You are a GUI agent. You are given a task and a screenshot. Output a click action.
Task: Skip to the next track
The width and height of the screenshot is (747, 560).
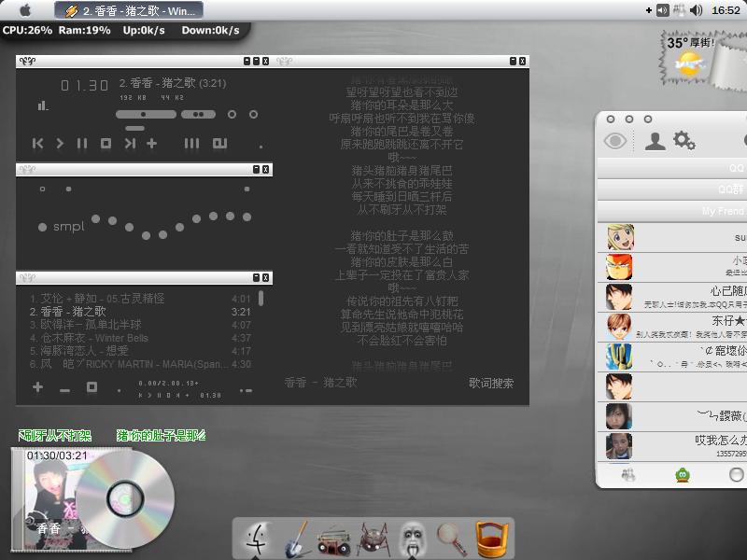coord(130,144)
